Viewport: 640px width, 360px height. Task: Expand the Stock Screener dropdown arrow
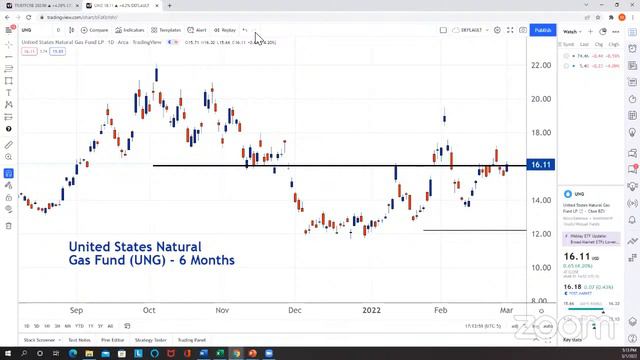(60, 340)
